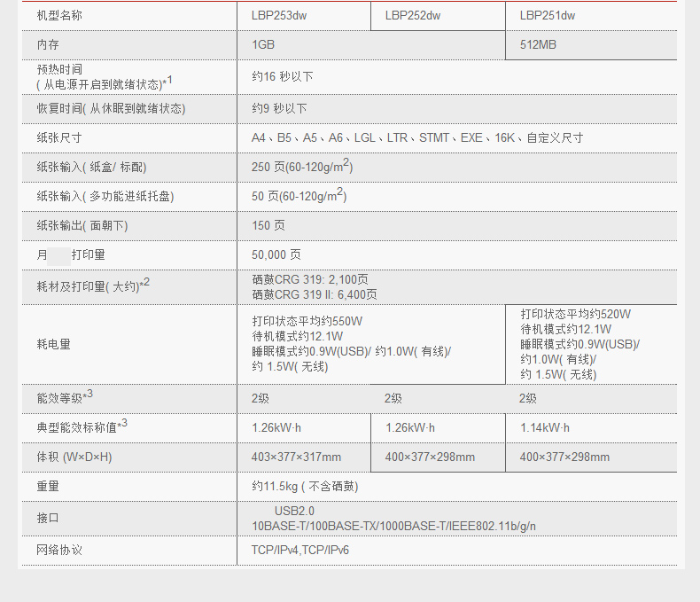Image resolution: width=700 pixels, height=602 pixels.
Task: Select the TCP/IPv4,TCP/IPv6 protocol value
Action: point(300,551)
